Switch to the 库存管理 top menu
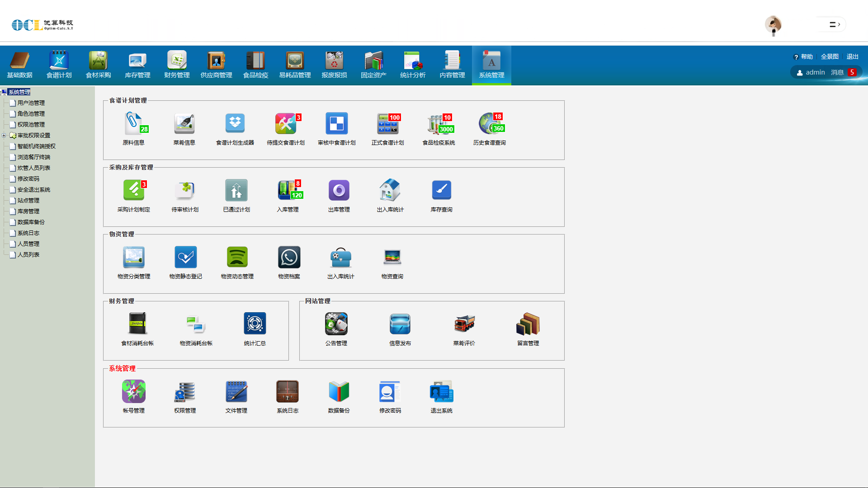868x488 pixels. (137, 65)
